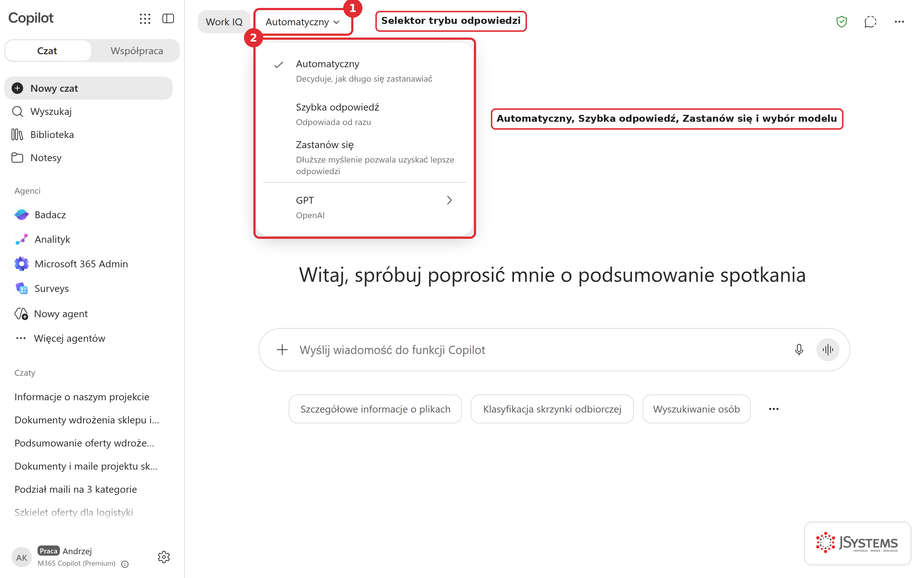Start a Nowy czat
Viewport: 924px width, 578px height.
[88, 88]
